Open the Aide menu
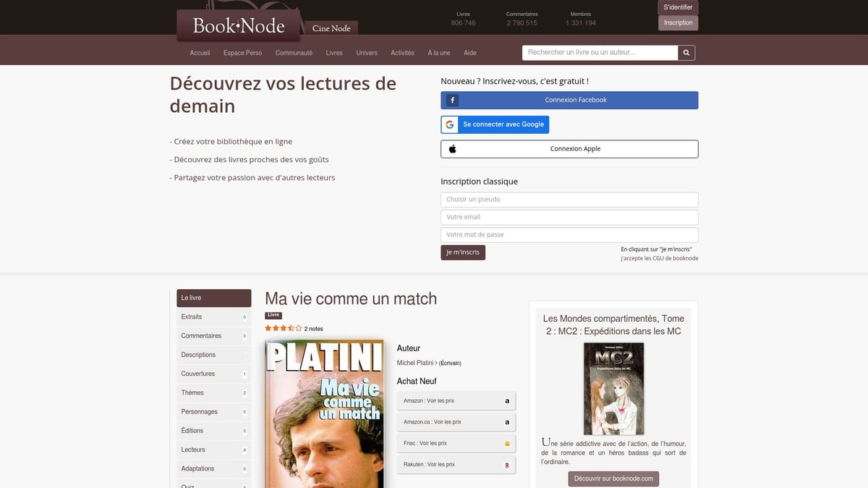868x488 pixels. click(470, 53)
